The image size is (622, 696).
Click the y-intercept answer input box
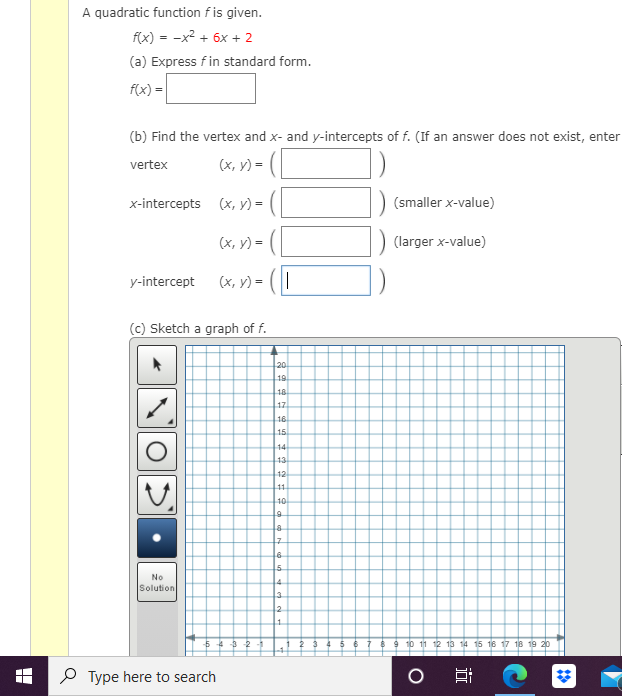326,281
